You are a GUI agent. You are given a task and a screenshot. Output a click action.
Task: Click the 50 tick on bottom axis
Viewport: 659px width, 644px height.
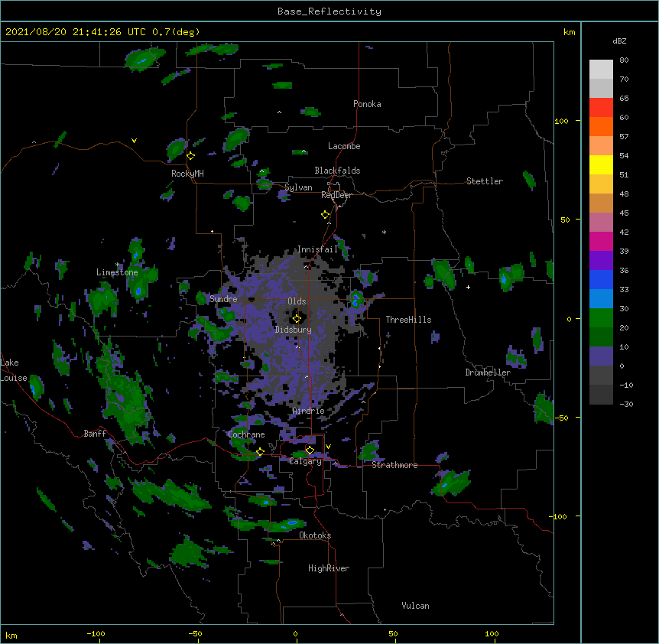pyautogui.click(x=394, y=633)
